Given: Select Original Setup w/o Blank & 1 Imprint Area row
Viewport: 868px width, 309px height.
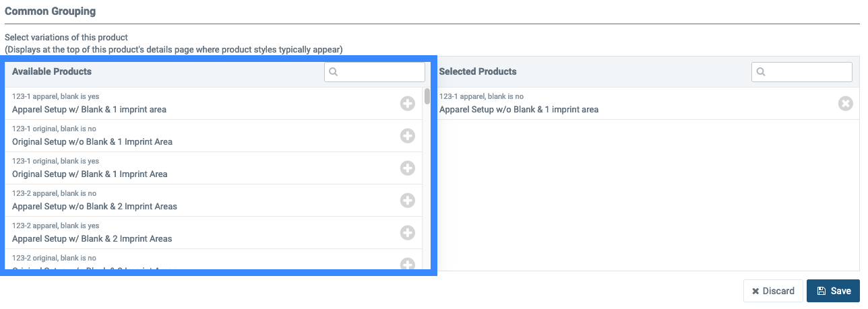Looking at the screenshot, I should pos(214,136).
